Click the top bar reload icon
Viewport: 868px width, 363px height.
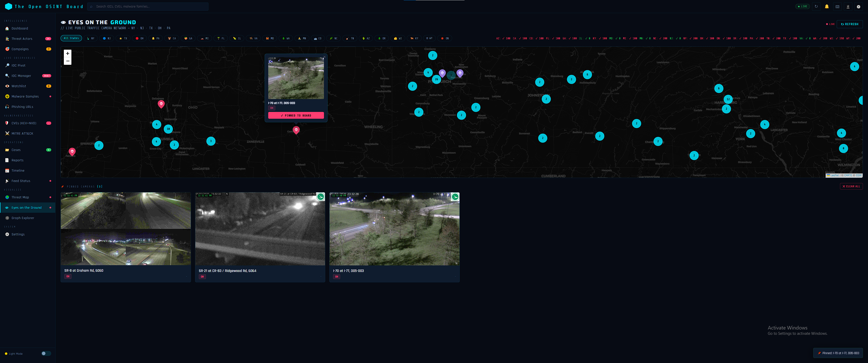coord(816,6)
